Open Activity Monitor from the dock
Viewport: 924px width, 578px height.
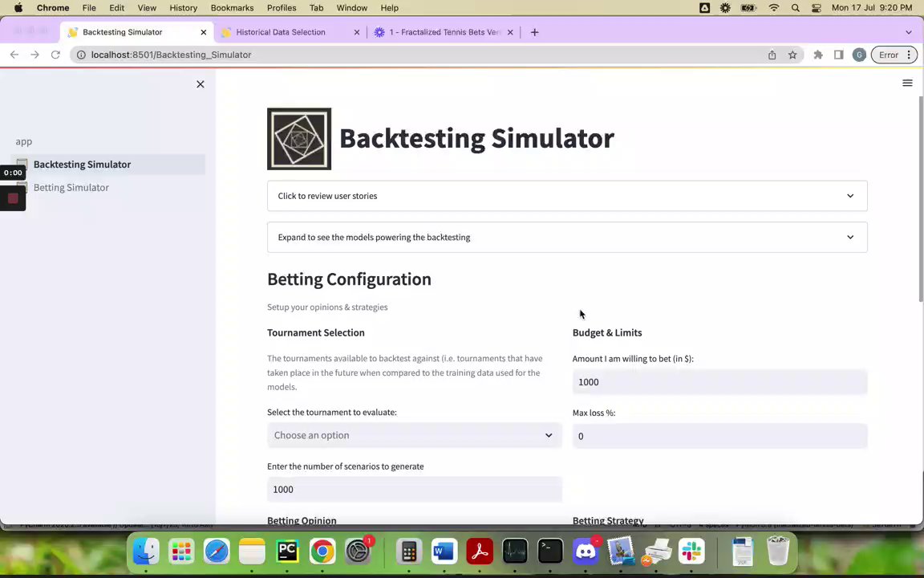click(x=515, y=552)
